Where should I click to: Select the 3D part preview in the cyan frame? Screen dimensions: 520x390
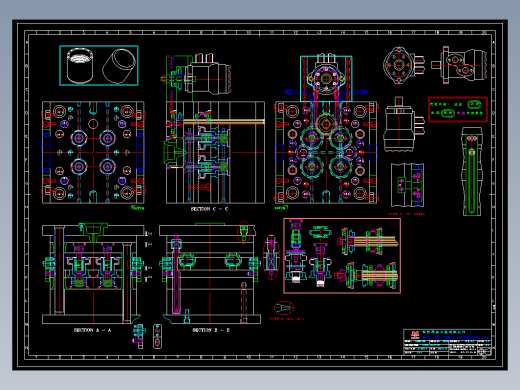[99, 65]
